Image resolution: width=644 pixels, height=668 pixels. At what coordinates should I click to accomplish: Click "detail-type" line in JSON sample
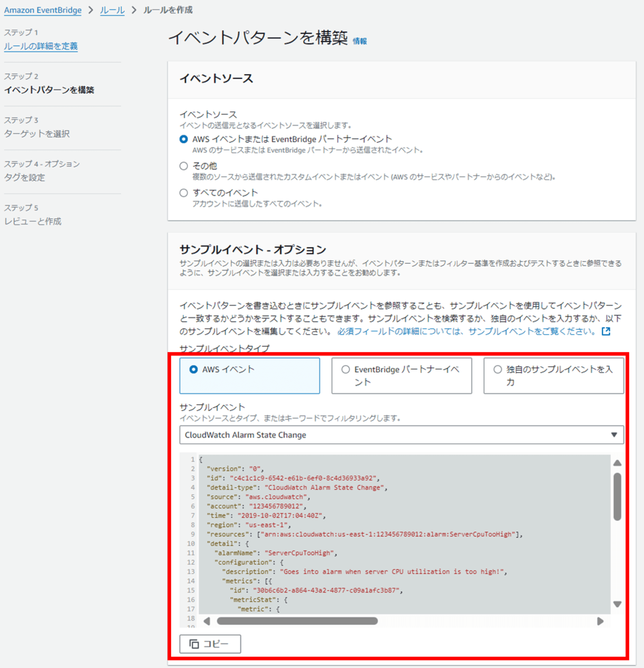pos(297,487)
